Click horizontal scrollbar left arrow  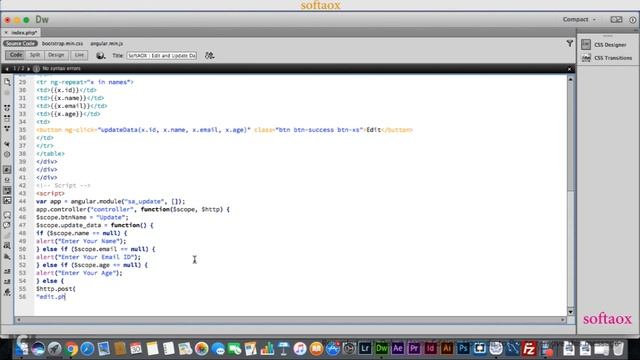(x=18, y=320)
